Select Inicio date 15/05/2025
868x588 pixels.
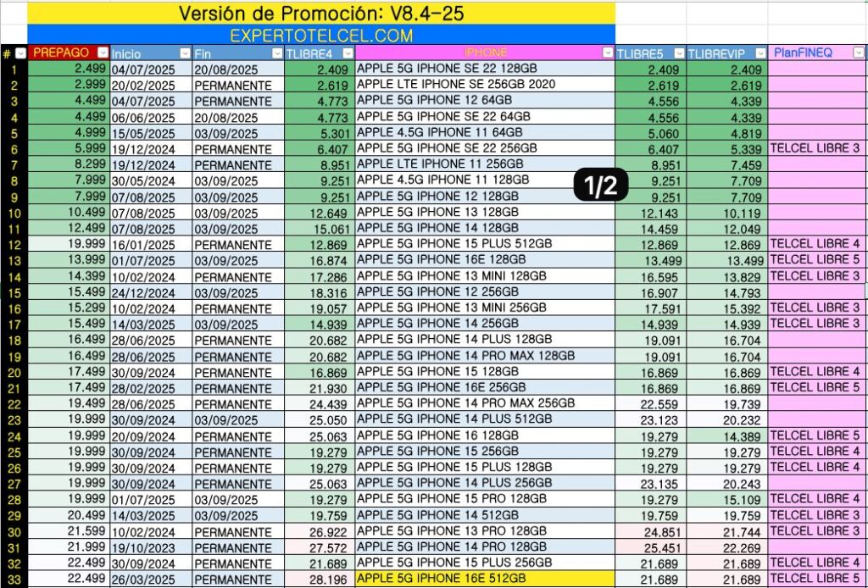[x=151, y=133]
